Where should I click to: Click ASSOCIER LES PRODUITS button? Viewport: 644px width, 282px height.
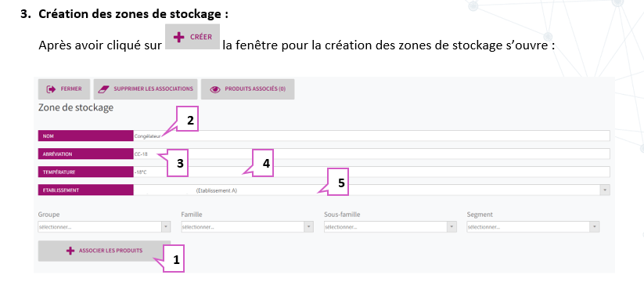(x=104, y=251)
